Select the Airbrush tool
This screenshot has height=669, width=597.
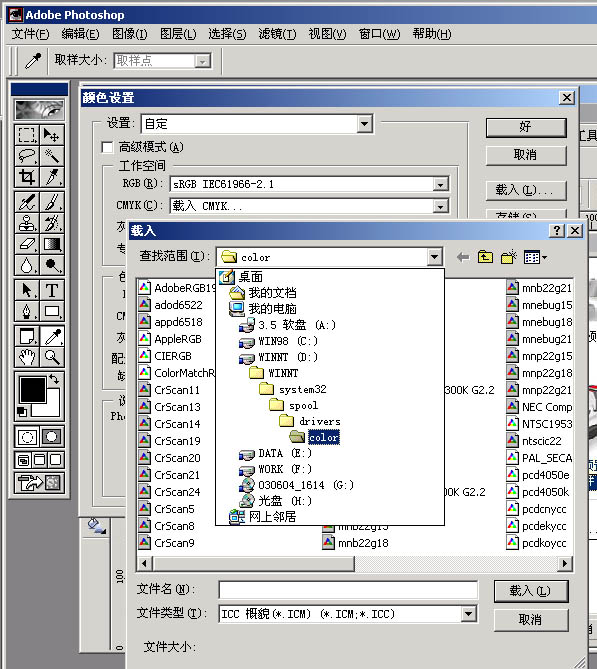point(27,202)
